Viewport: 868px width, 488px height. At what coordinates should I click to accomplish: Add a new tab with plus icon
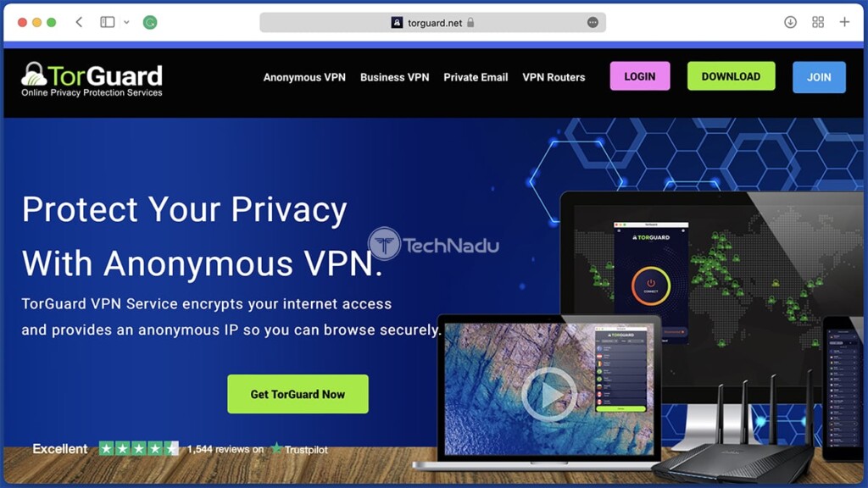tap(844, 22)
